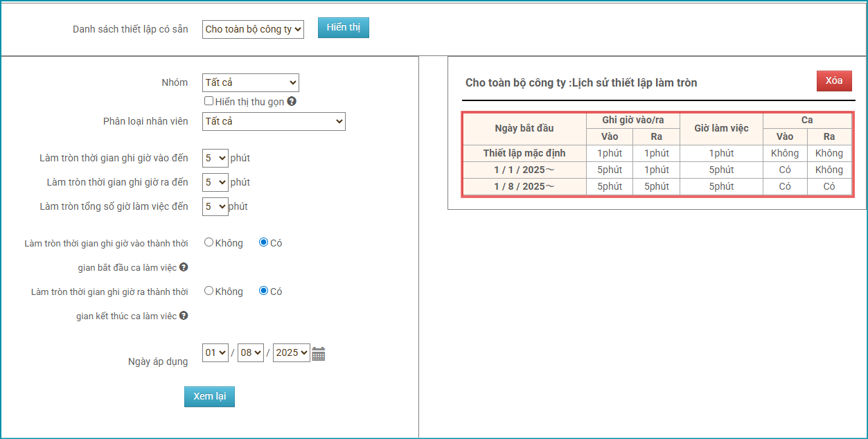This screenshot has width=868, height=439.
Task: Open clock-out rounding minutes dropdown
Action: (x=215, y=182)
